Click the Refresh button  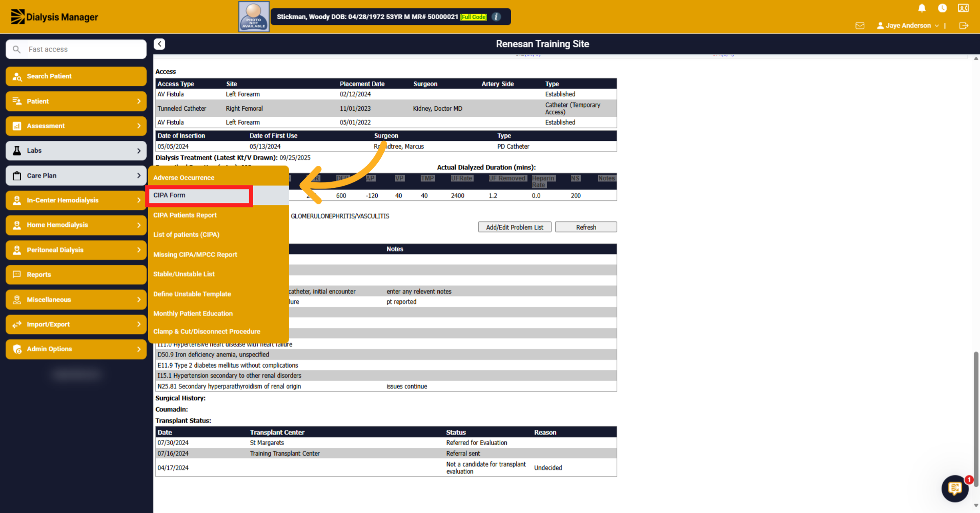[x=586, y=227]
